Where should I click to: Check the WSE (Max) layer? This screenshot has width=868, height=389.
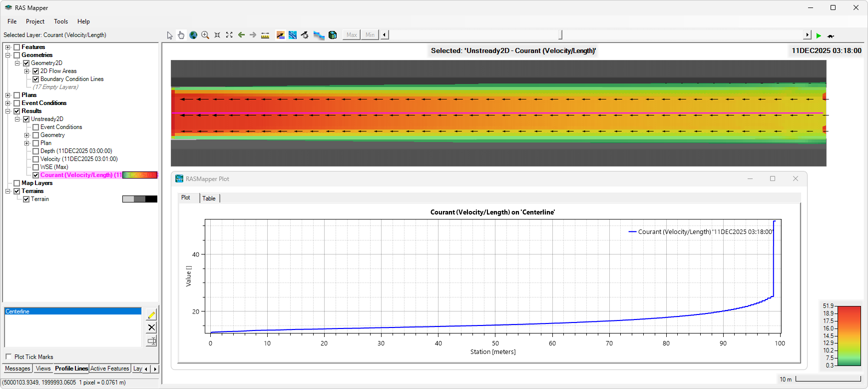(35, 167)
